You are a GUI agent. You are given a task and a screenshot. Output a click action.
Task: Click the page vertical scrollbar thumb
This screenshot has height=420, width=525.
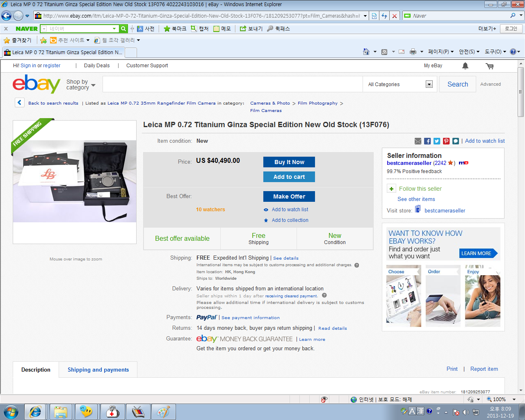pos(521,92)
